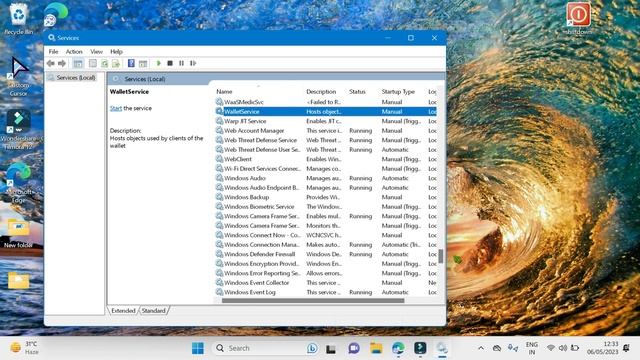Select Web Threat Defense User Service row
640x360 pixels.
click(x=326, y=150)
